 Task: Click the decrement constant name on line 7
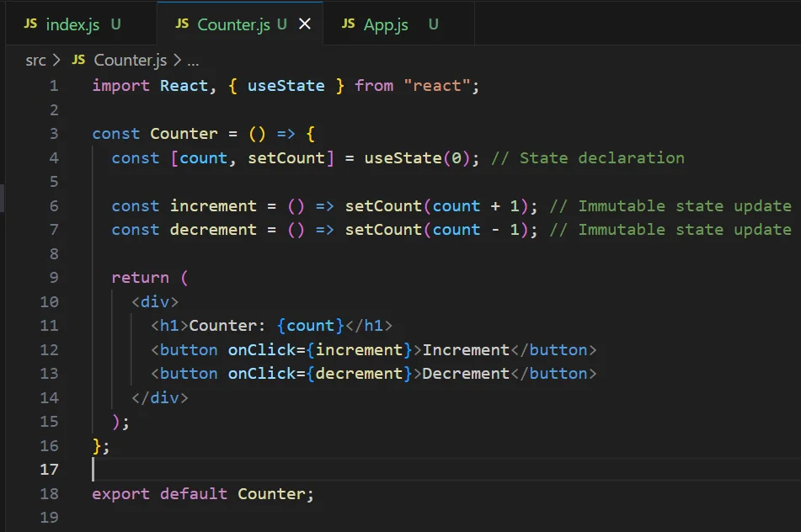tap(213, 230)
